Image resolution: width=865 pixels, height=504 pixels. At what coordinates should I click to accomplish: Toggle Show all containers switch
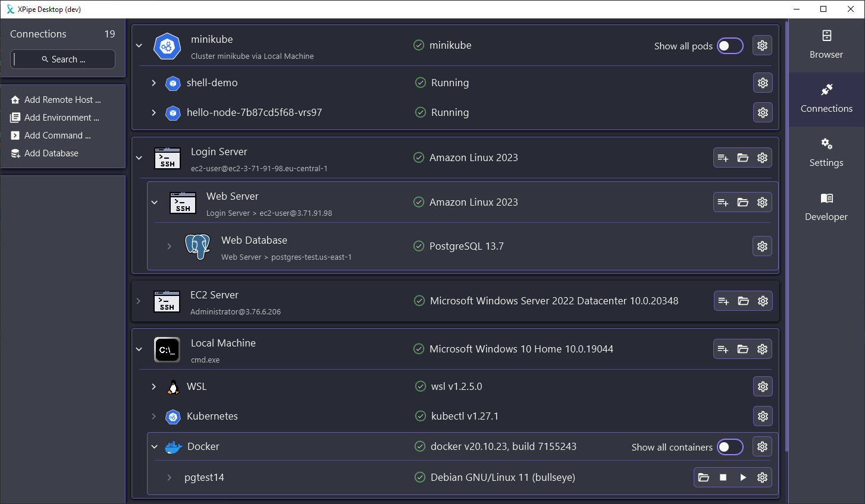coord(730,447)
